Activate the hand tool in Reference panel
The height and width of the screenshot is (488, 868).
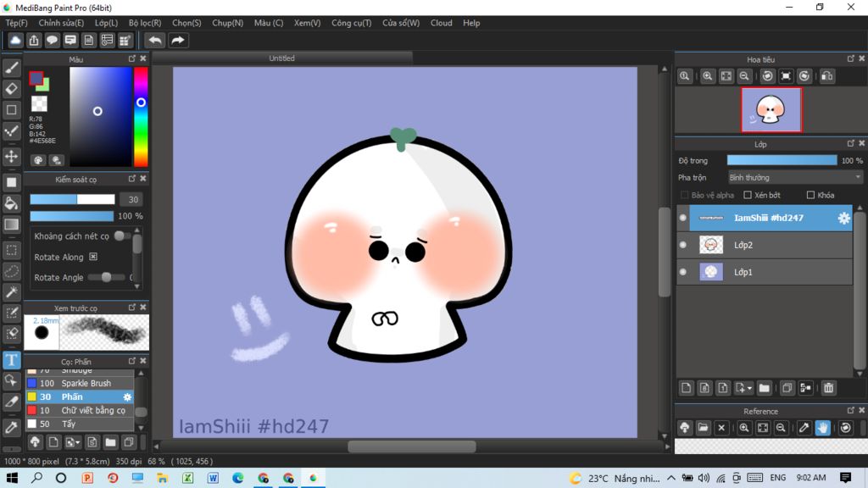click(823, 428)
